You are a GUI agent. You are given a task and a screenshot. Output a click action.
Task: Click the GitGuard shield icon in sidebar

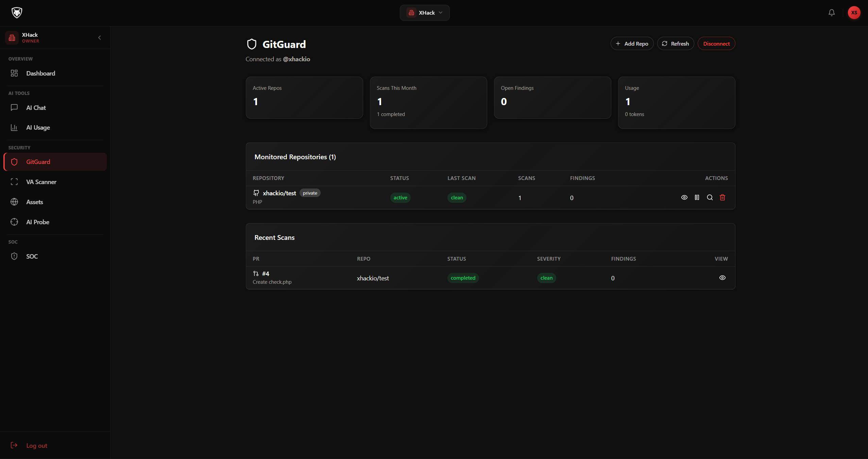point(14,162)
